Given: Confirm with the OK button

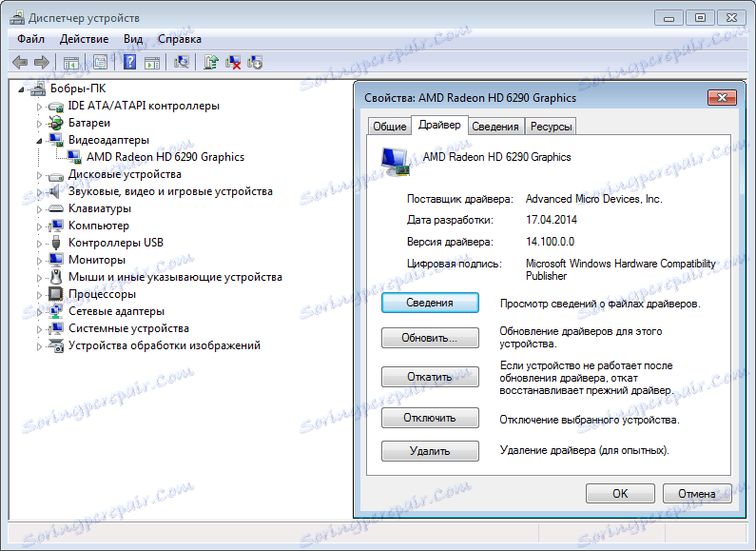Looking at the screenshot, I should (x=620, y=494).
